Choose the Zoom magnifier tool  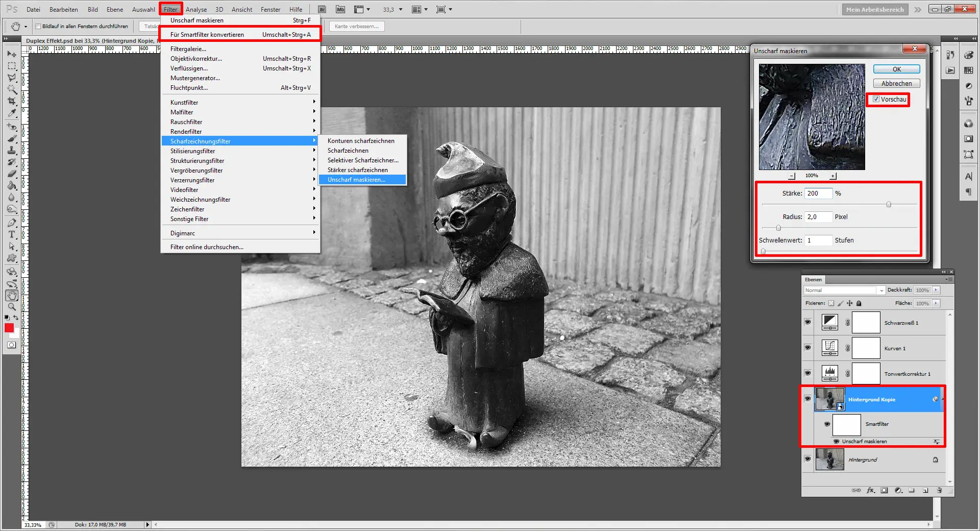click(12, 307)
